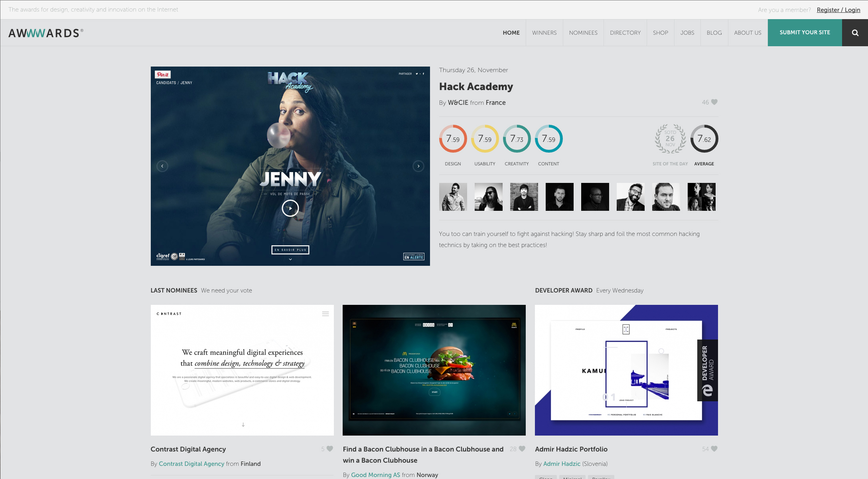Like Hack Academy with the heart icon
This screenshot has height=479, width=868.
pyautogui.click(x=714, y=102)
